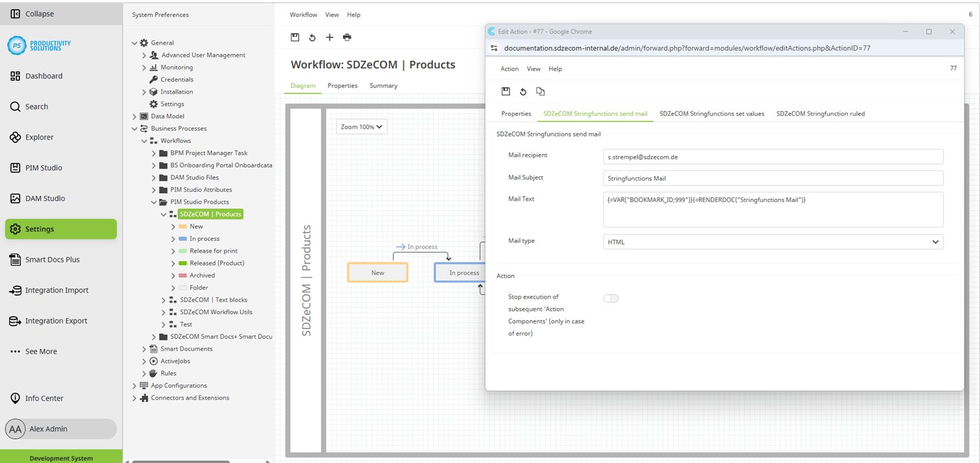980x463 pixels.
Task: Expand the BPM Project Manager Task folder
Action: click(154, 153)
